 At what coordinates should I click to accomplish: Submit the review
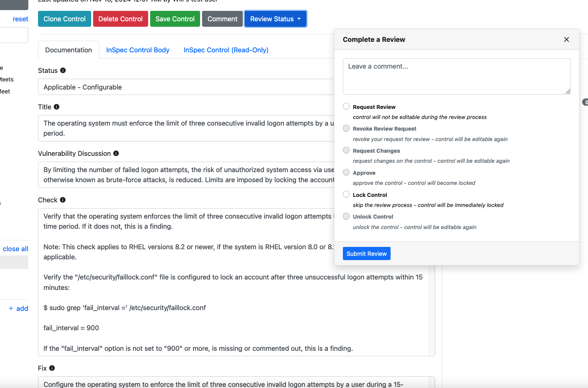(366, 253)
